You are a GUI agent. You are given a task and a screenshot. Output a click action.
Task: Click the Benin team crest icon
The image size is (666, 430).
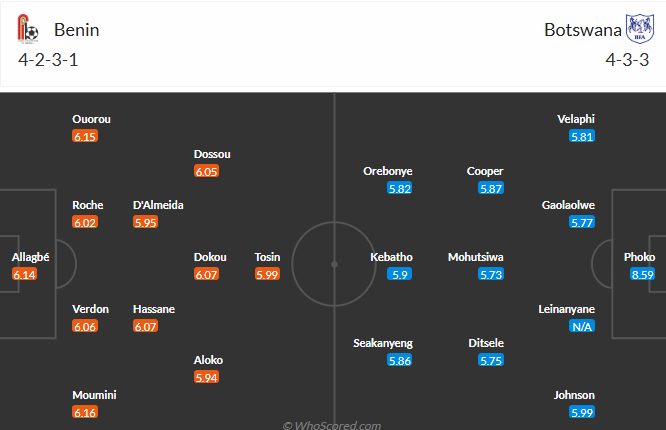(x=29, y=31)
